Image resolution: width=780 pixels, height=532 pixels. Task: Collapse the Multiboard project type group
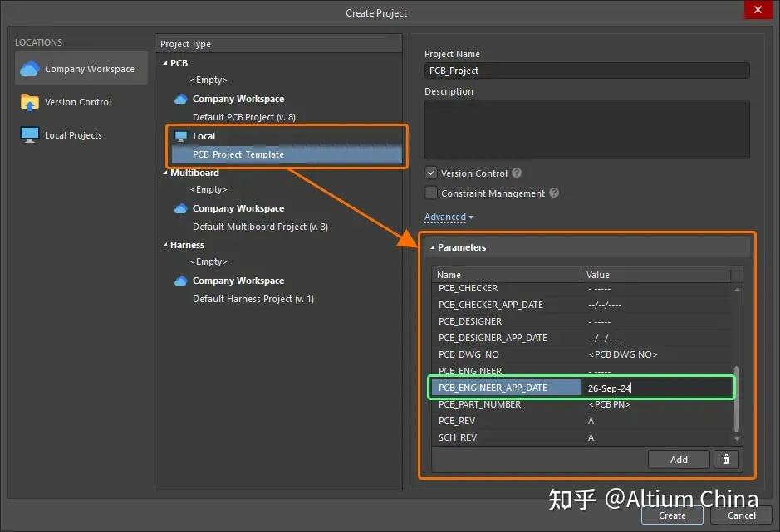[x=165, y=173]
